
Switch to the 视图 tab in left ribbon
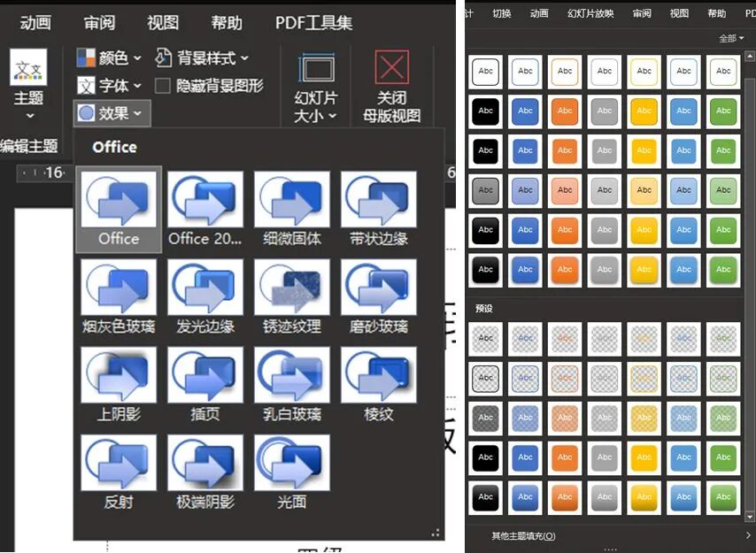[163, 23]
